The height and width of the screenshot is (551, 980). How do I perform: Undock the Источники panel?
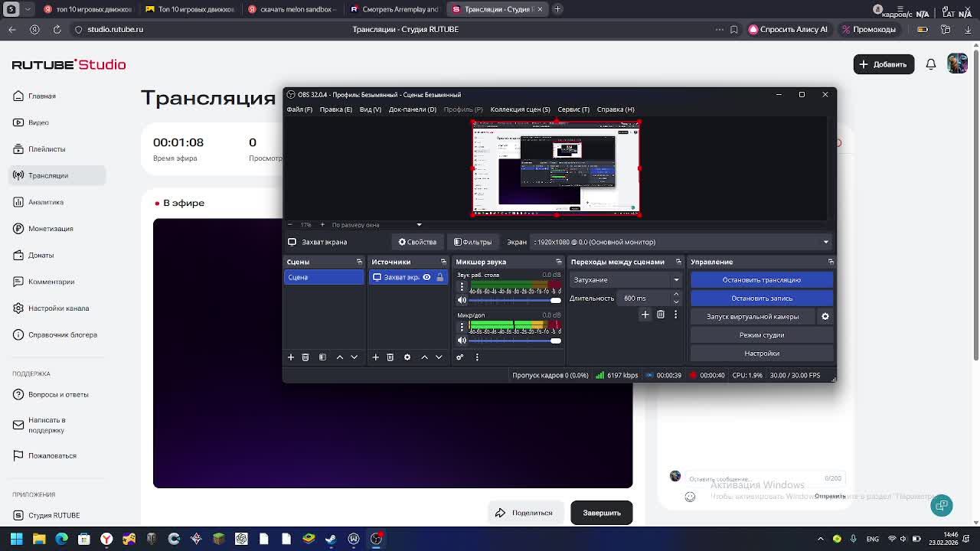pyautogui.click(x=443, y=262)
